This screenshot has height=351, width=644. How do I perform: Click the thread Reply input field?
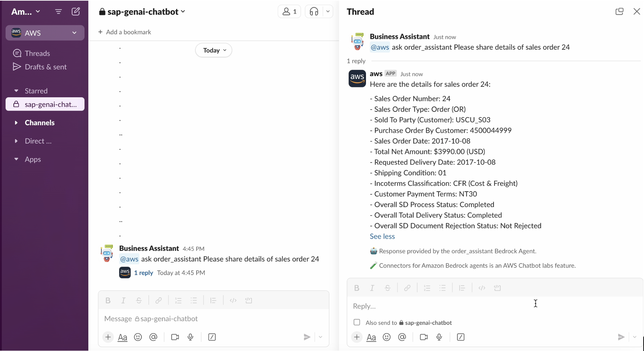pyautogui.click(x=494, y=306)
